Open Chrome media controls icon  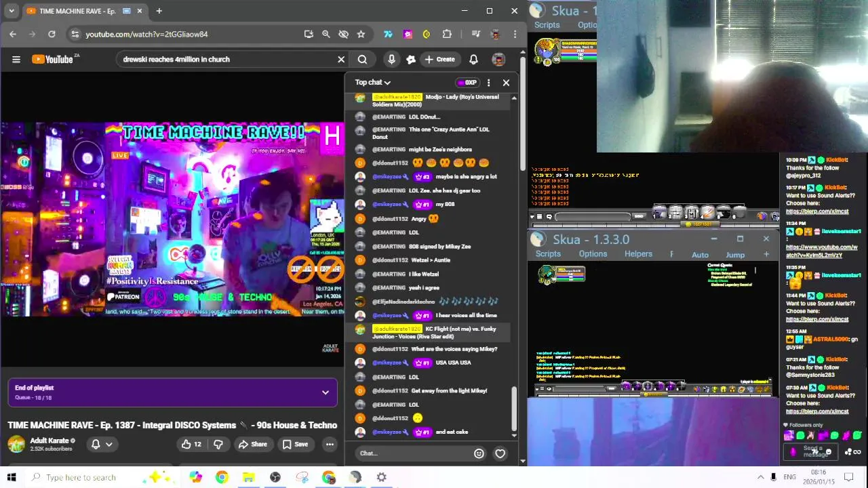pyautogui.click(x=475, y=34)
